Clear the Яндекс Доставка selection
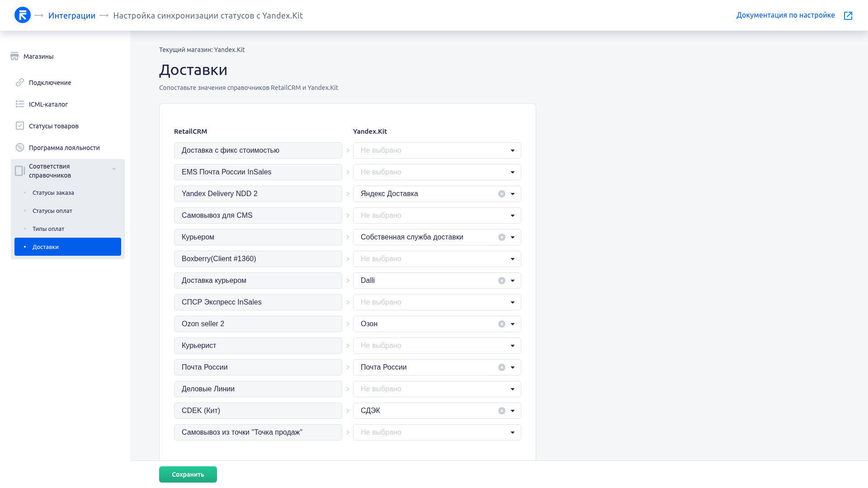The image size is (868, 488). (x=502, y=194)
